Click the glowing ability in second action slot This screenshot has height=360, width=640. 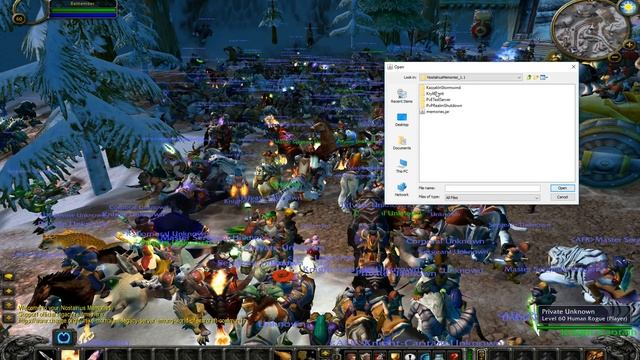click(x=70, y=355)
